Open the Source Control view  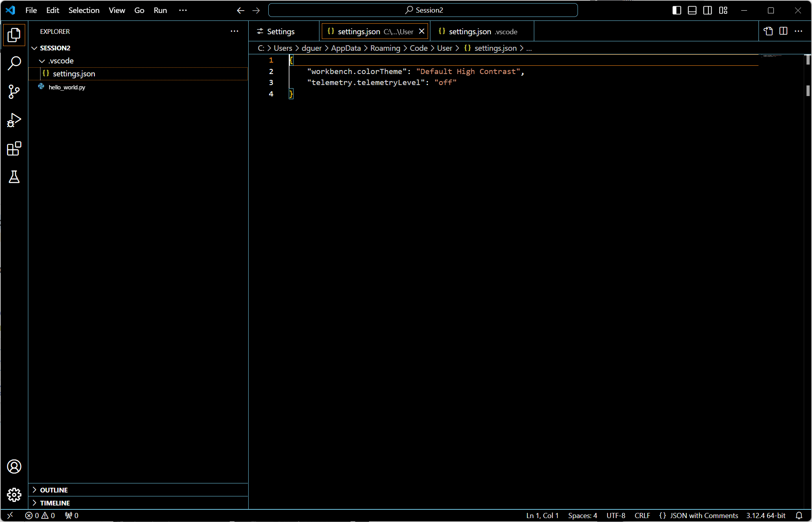14,92
